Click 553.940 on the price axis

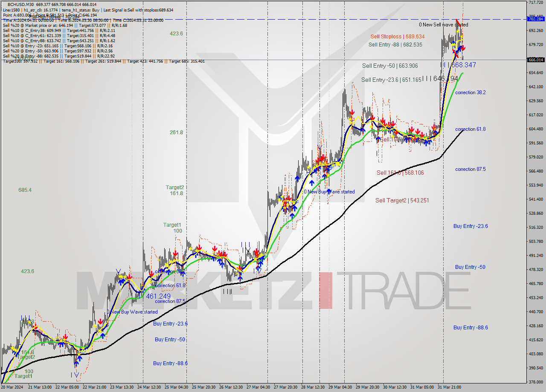(536, 185)
